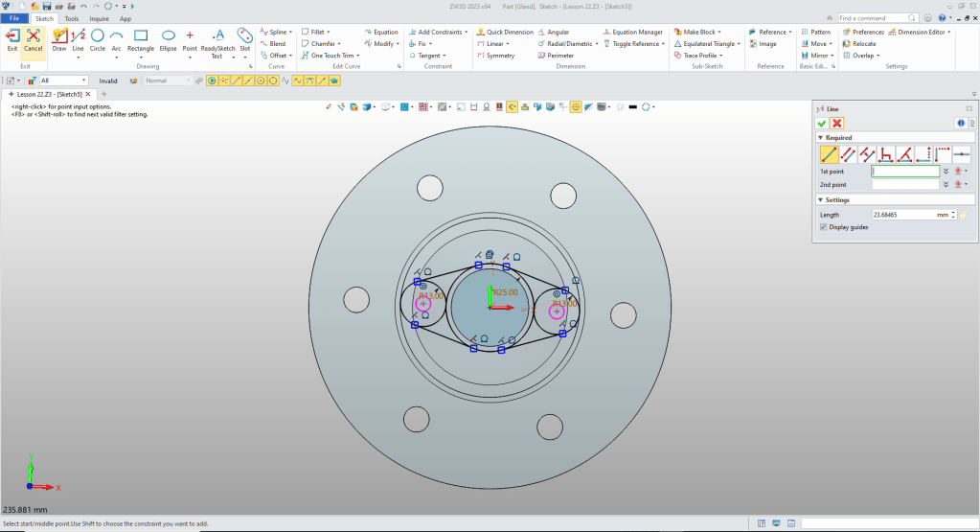This screenshot has height=532, width=980.
Task: Exit the sketch with Exit icon
Action: click(11, 36)
